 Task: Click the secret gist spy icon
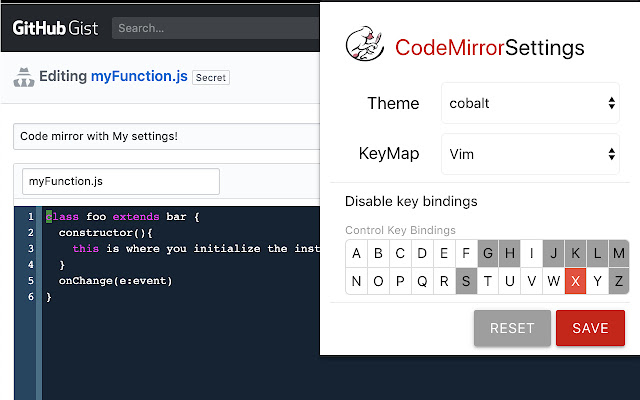[x=22, y=76]
